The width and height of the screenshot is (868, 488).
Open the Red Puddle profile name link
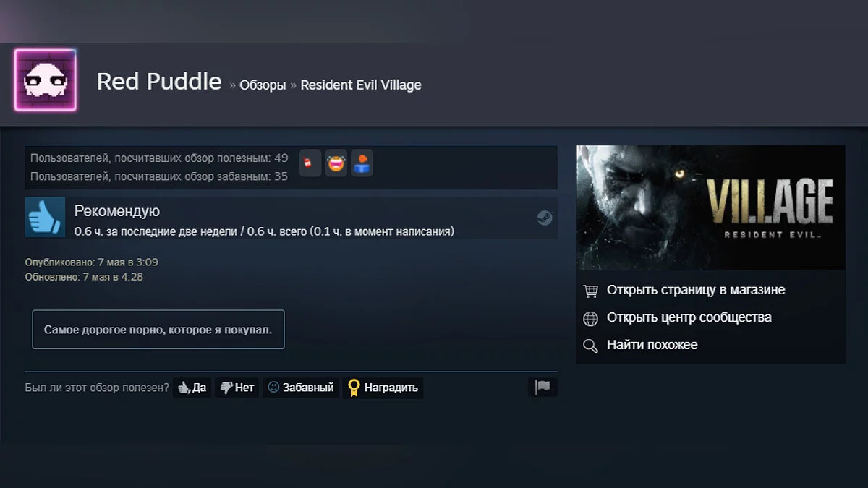click(x=159, y=82)
